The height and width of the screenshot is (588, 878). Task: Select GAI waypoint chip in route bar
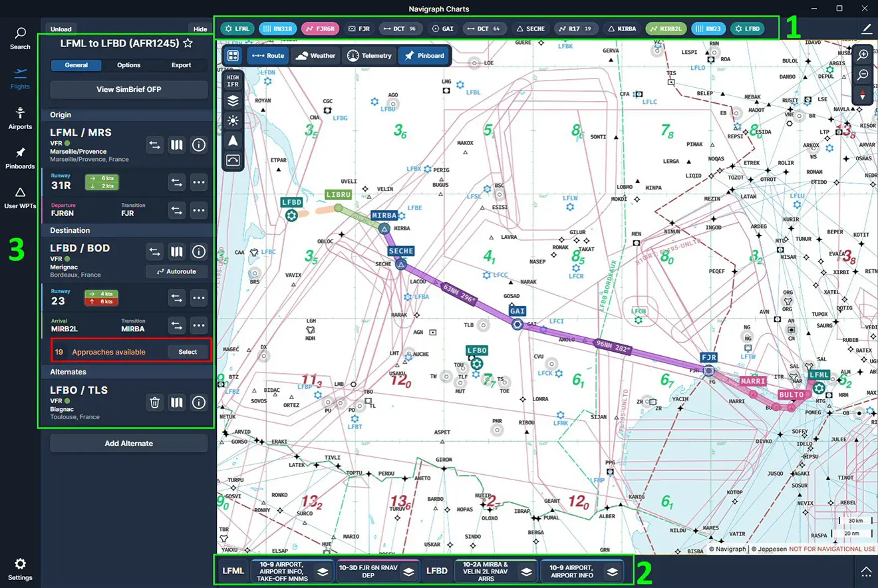(x=443, y=29)
